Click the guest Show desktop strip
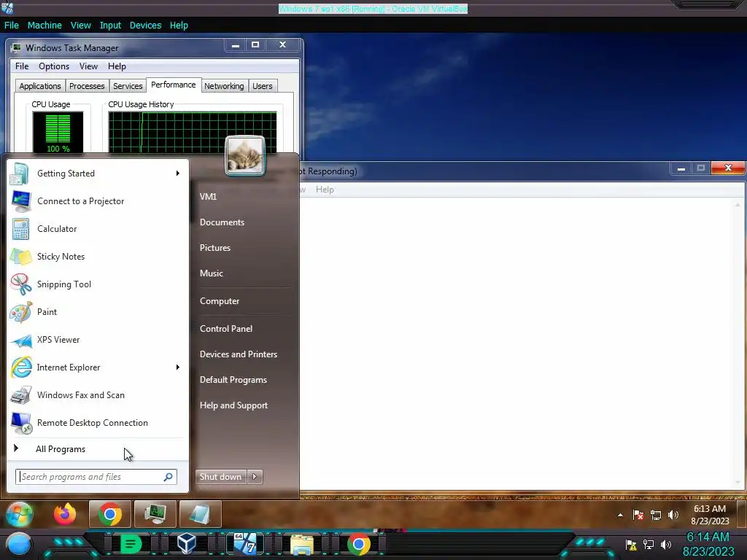The height and width of the screenshot is (560, 747). pos(741,514)
